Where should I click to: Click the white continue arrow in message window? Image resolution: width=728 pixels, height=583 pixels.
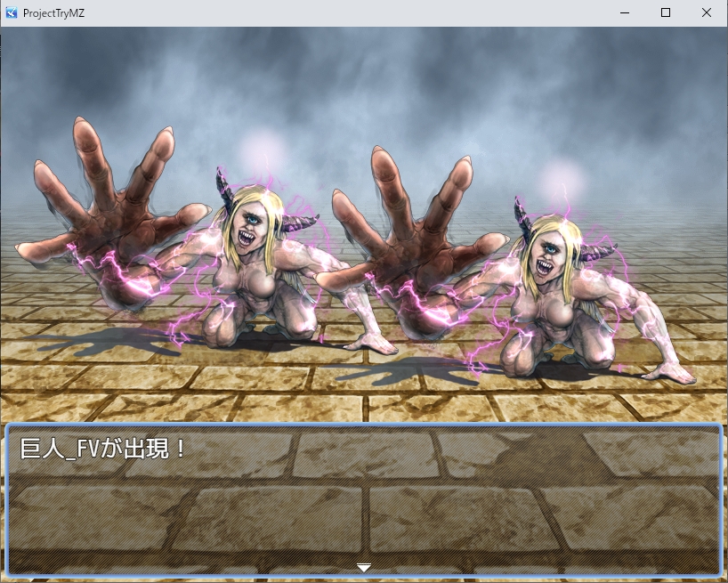363,567
